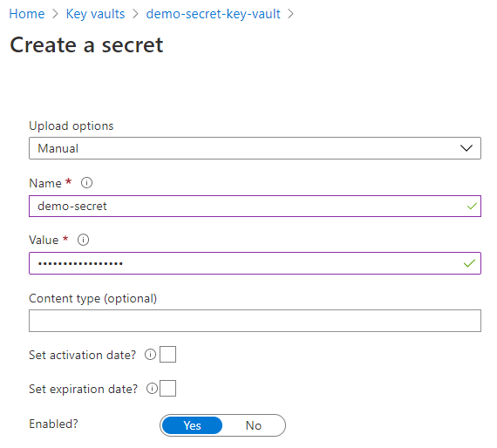
Task: Select Yes on the Enabled toggle
Action: pyautogui.click(x=192, y=425)
